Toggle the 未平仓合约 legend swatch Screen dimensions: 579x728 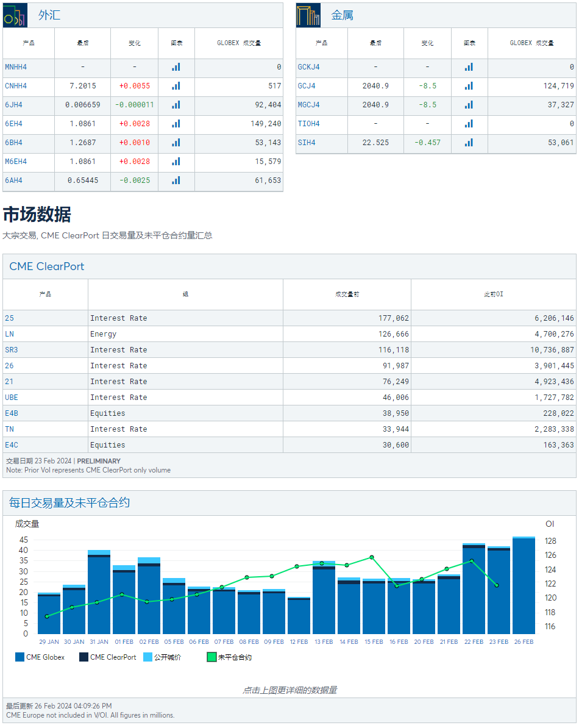[211, 657]
